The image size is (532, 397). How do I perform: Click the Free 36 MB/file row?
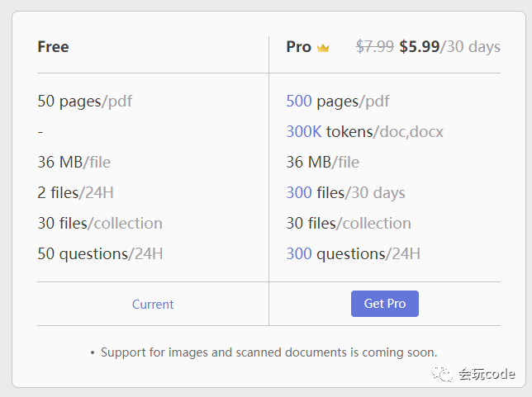click(x=83, y=163)
